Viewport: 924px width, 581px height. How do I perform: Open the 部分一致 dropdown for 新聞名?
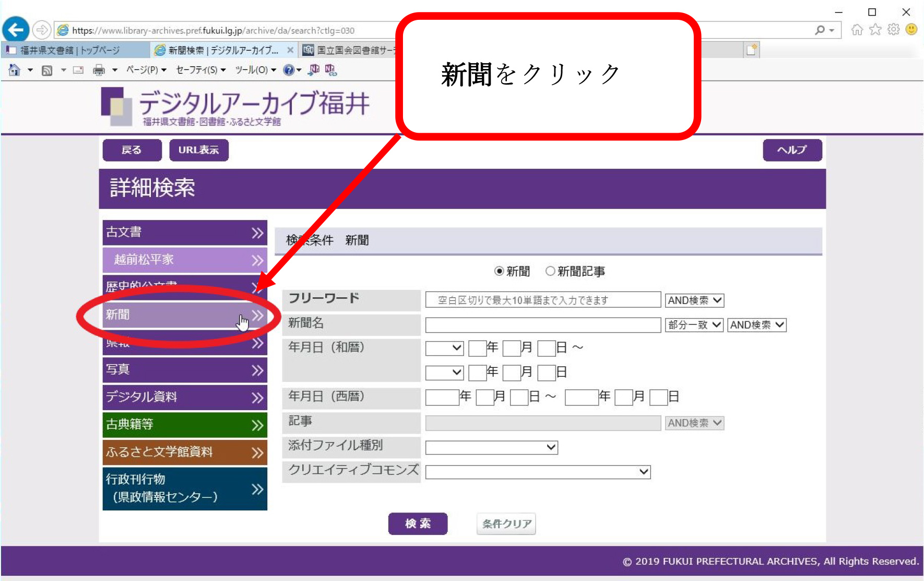[694, 325]
